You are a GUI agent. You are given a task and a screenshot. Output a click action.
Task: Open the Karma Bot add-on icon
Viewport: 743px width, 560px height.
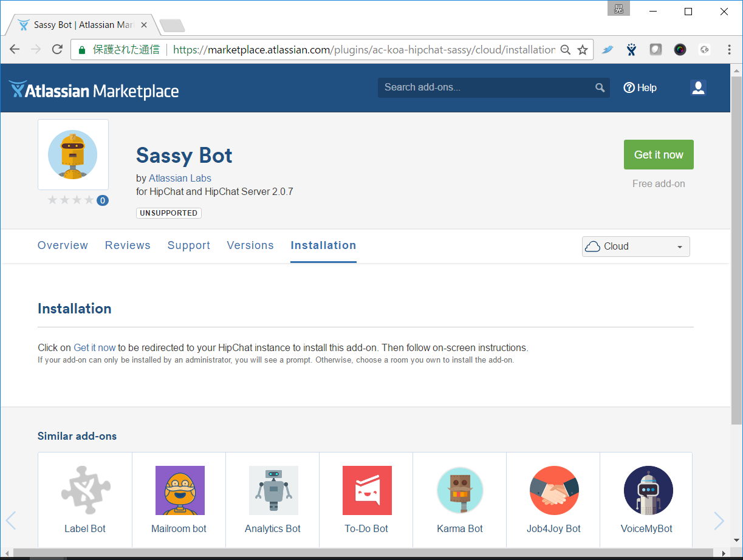click(x=460, y=490)
